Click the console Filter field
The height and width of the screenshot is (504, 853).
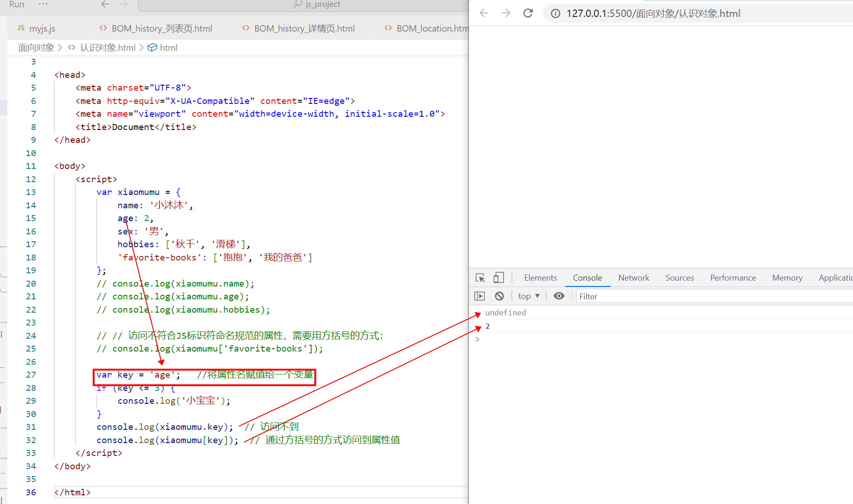click(713, 296)
